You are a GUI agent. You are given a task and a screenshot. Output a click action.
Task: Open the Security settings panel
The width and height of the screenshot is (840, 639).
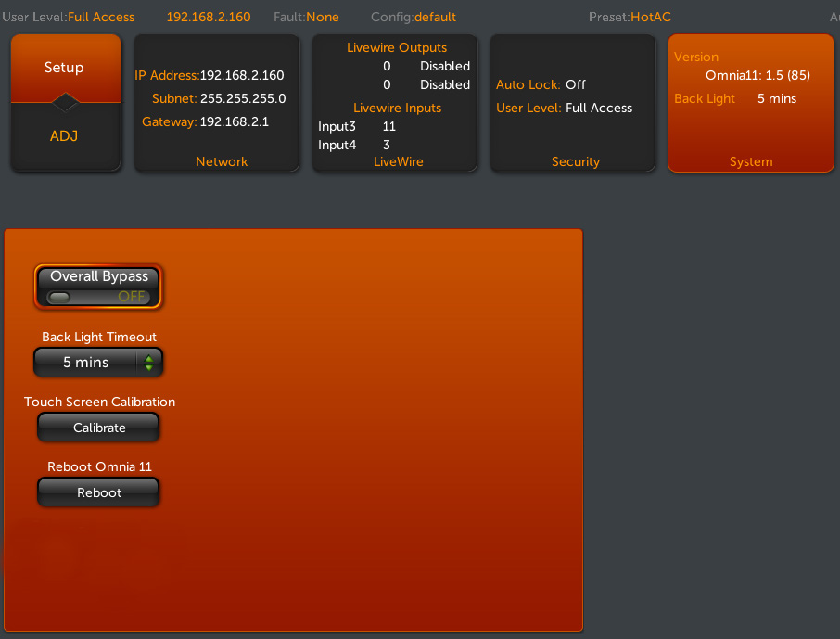point(573,103)
